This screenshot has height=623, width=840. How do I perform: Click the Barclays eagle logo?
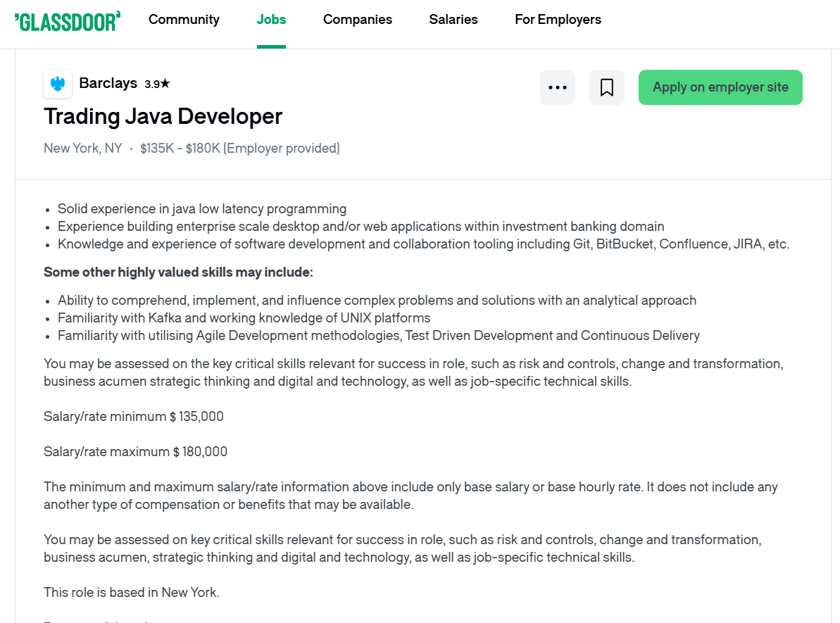(58, 84)
